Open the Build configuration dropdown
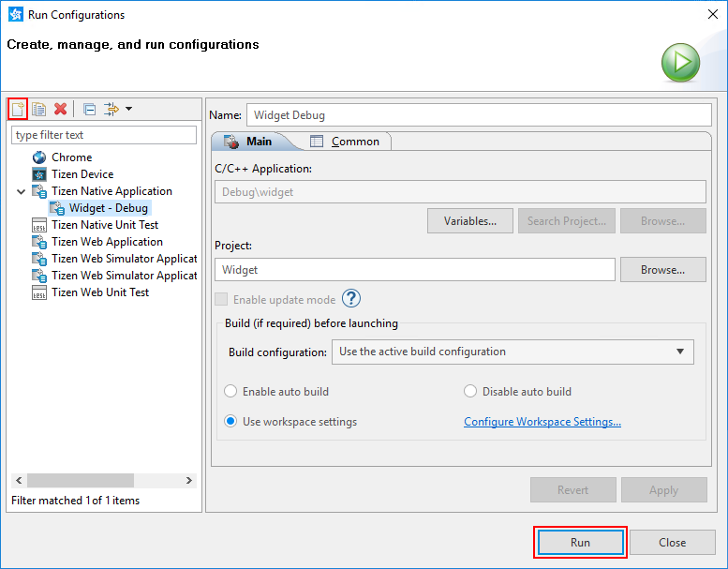 coord(513,352)
